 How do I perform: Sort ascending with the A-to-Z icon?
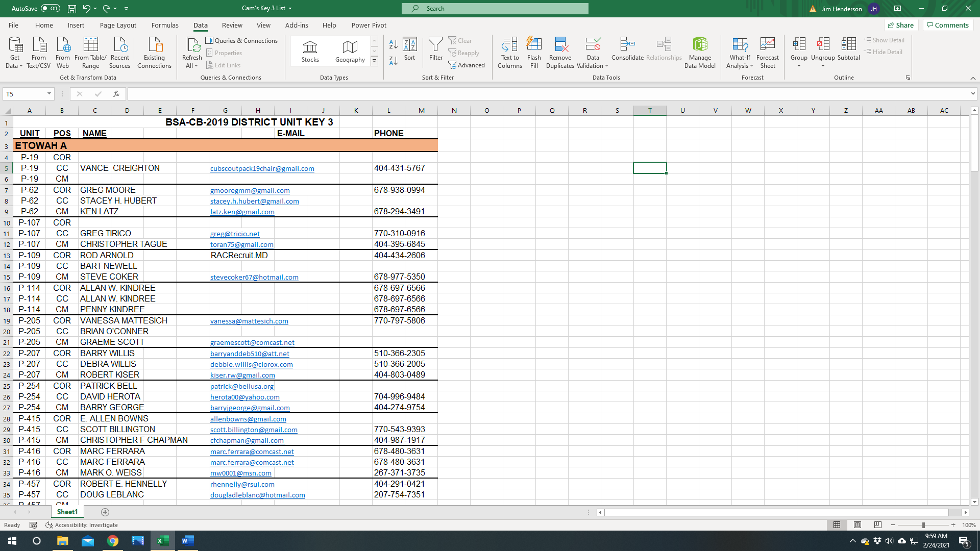[393, 45]
